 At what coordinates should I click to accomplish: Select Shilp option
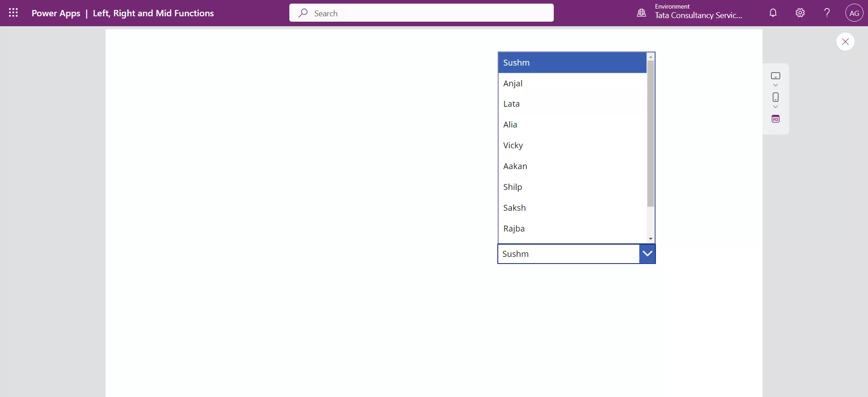pos(572,187)
